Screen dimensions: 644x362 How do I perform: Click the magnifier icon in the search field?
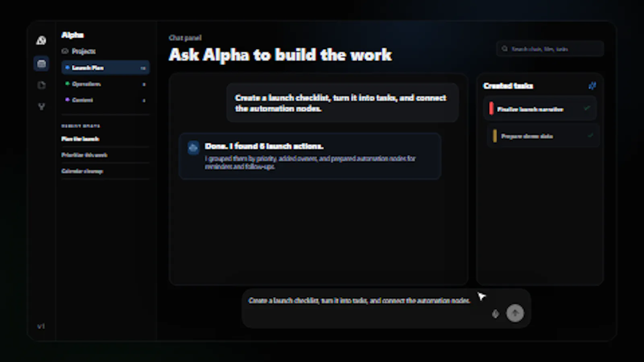504,49
